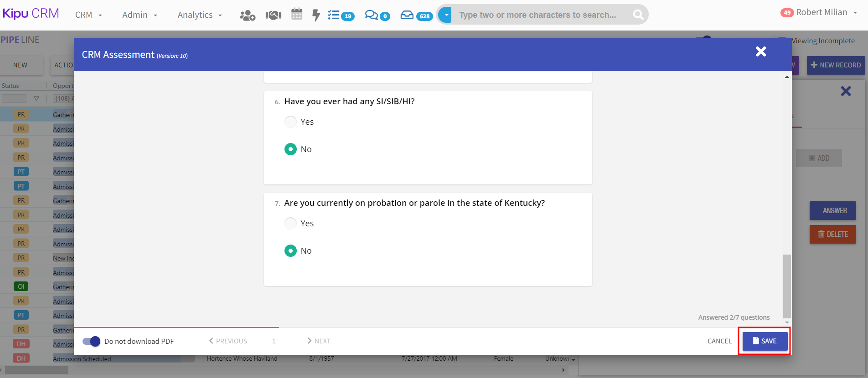Expand the CRM dropdown menu

[x=88, y=15]
